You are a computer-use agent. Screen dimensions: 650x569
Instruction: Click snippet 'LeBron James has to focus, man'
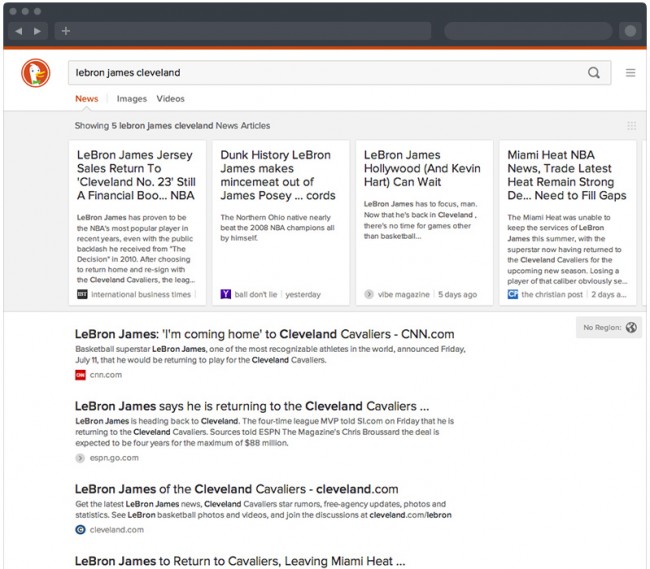tap(420, 220)
